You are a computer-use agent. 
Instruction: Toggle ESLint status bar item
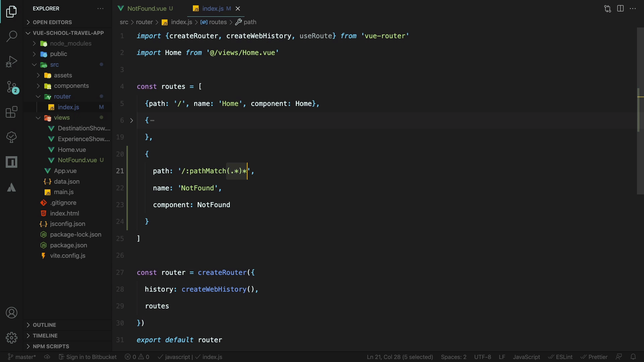tap(560, 357)
